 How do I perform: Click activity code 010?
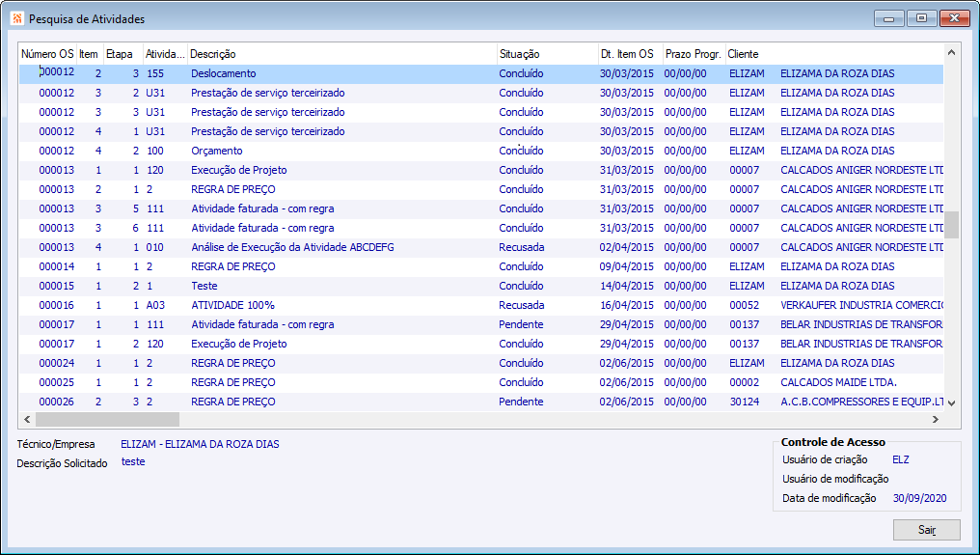155,247
